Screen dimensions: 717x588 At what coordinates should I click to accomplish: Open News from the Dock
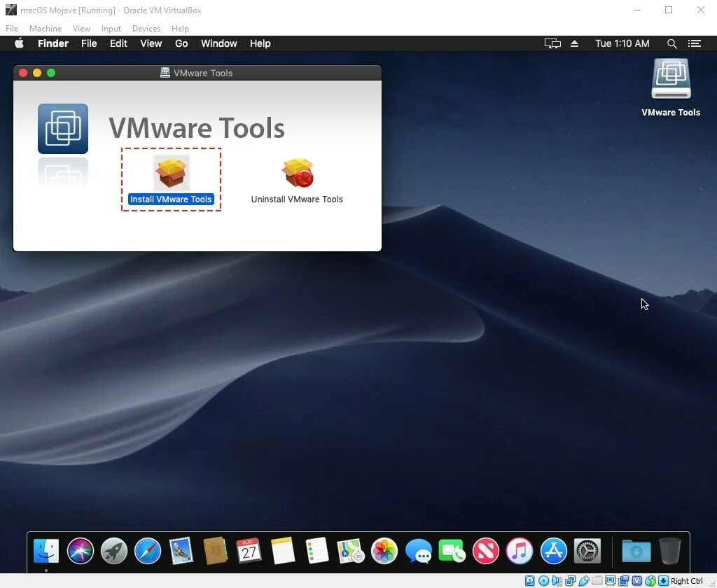coord(486,550)
